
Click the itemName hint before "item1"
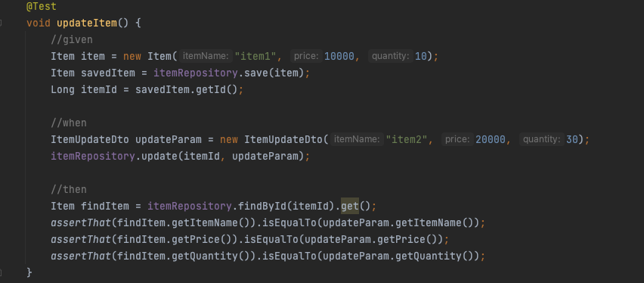pos(206,56)
